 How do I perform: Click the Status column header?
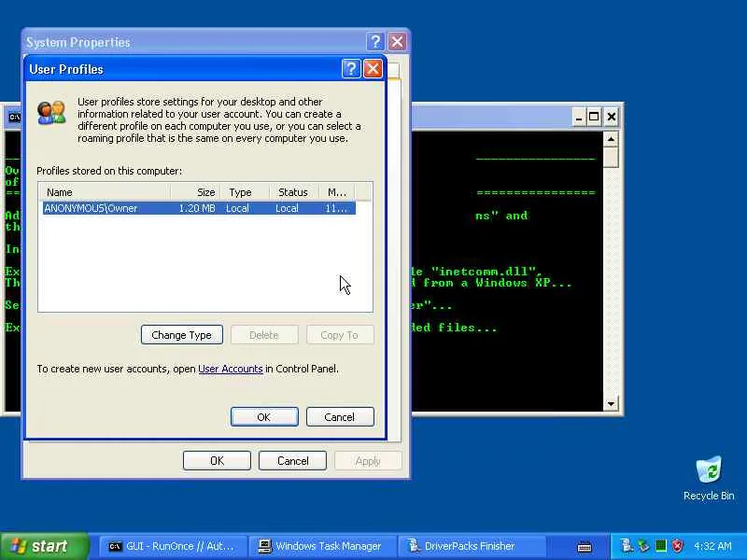click(x=294, y=192)
